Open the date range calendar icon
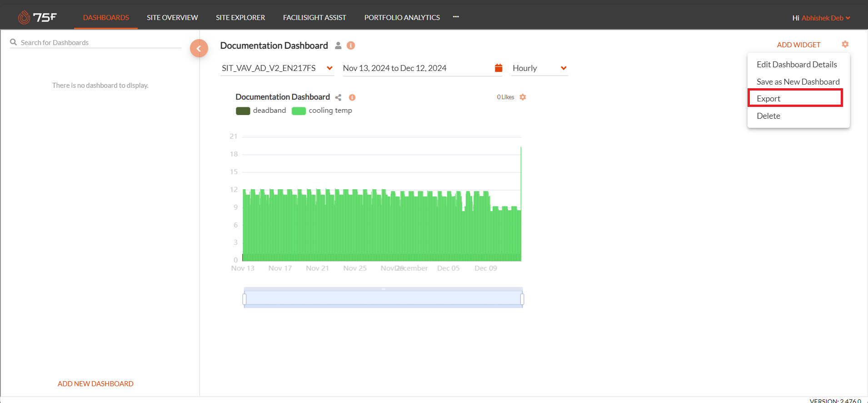This screenshot has height=403, width=868. (499, 68)
